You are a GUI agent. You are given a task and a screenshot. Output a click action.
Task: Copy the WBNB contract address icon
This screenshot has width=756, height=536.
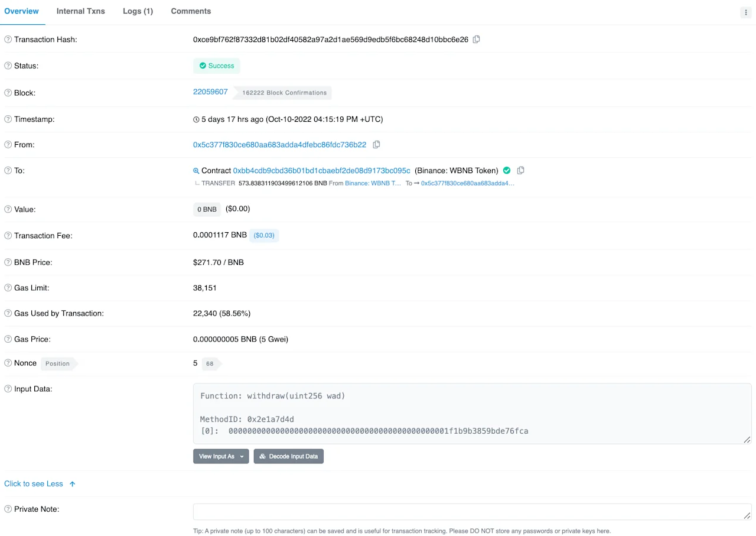click(520, 171)
